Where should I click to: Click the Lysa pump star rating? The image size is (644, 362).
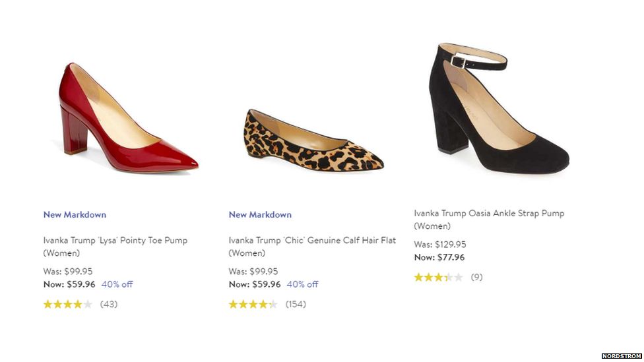[68, 304]
